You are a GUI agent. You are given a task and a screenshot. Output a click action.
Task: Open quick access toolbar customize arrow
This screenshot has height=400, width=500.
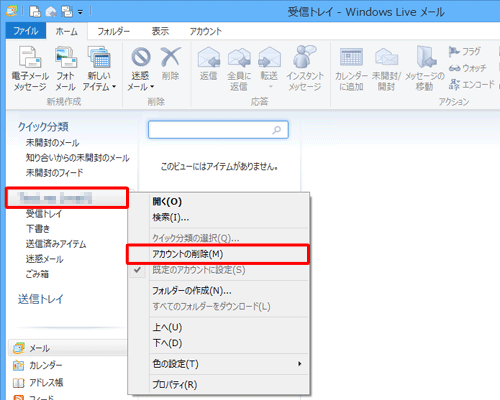click(80, 13)
